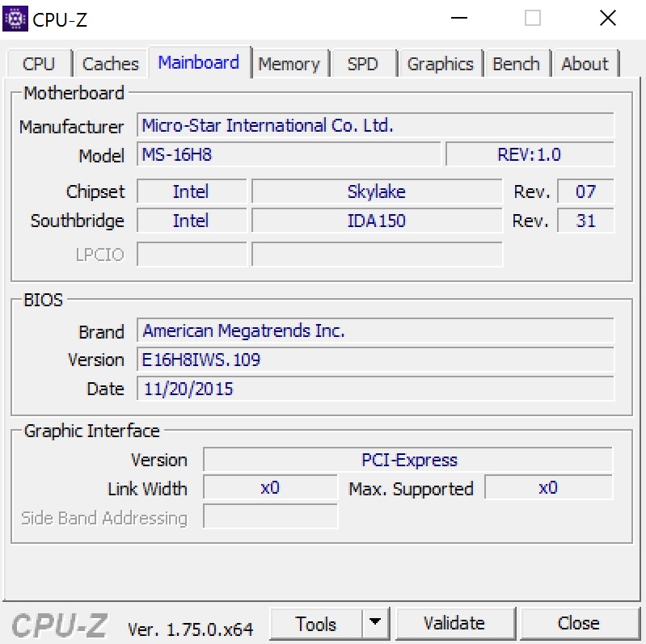The image size is (646, 644).
Task: Click the version text Ver. 1.75.0.x64
Action: [x=190, y=629]
